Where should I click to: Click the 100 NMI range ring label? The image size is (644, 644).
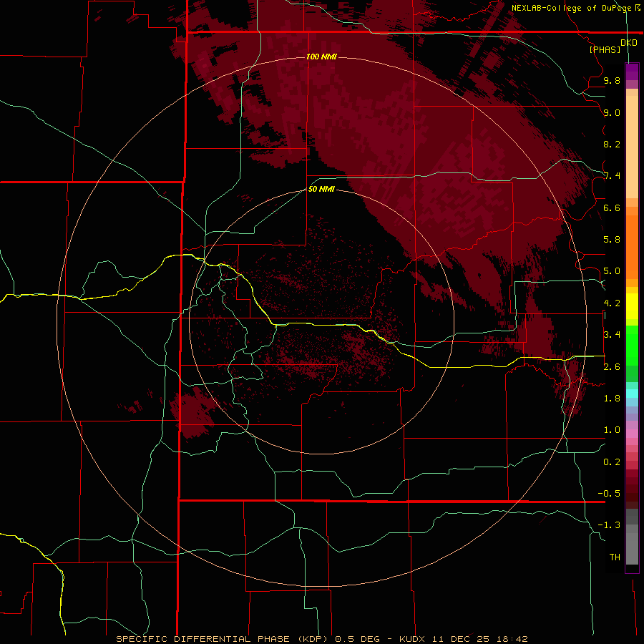(321, 57)
